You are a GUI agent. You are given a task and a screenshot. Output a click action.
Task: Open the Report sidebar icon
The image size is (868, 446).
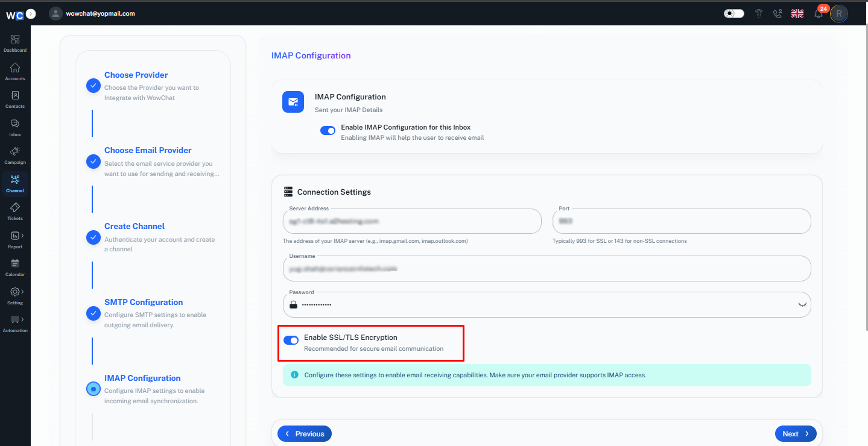click(x=15, y=240)
